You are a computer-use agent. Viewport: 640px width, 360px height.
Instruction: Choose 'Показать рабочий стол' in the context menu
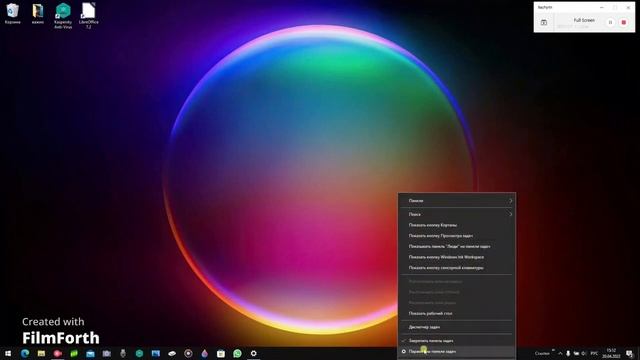456,313
